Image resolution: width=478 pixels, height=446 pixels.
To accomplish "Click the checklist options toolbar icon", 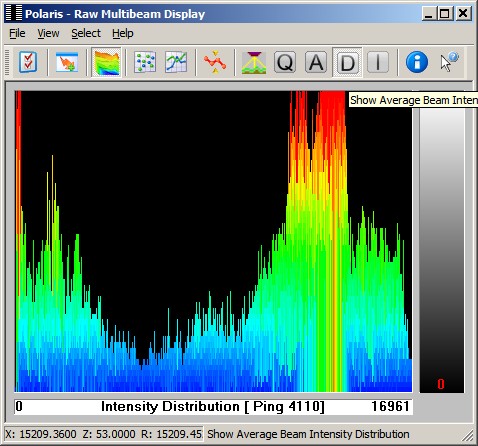I will coord(28,62).
